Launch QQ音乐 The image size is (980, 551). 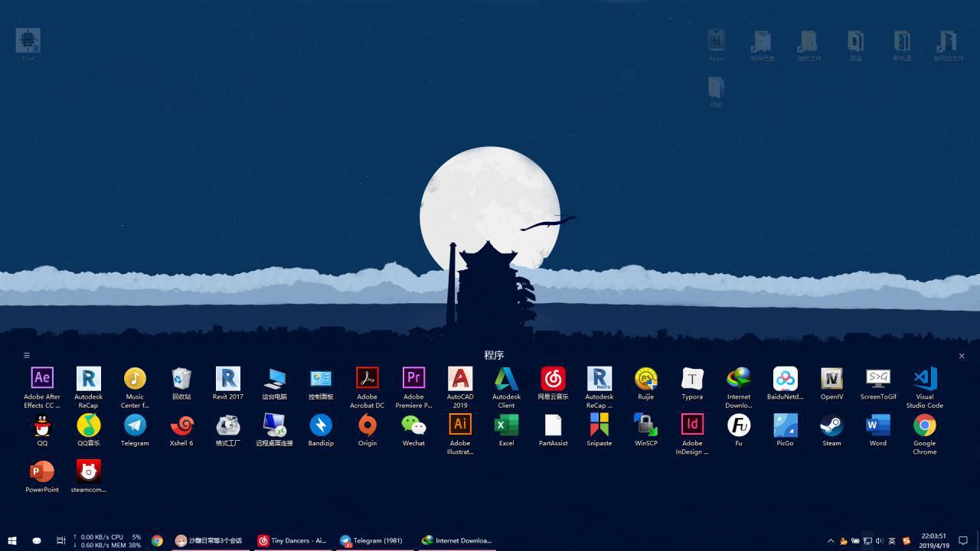click(88, 430)
